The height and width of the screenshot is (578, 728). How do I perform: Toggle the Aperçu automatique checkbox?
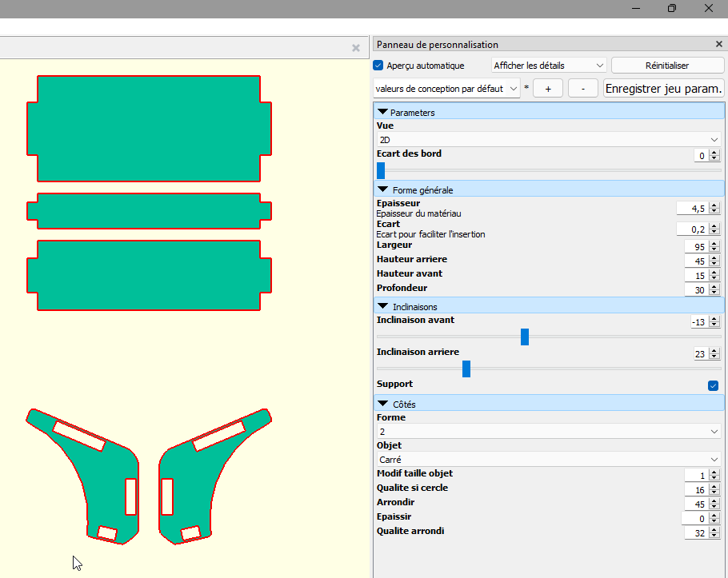379,66
